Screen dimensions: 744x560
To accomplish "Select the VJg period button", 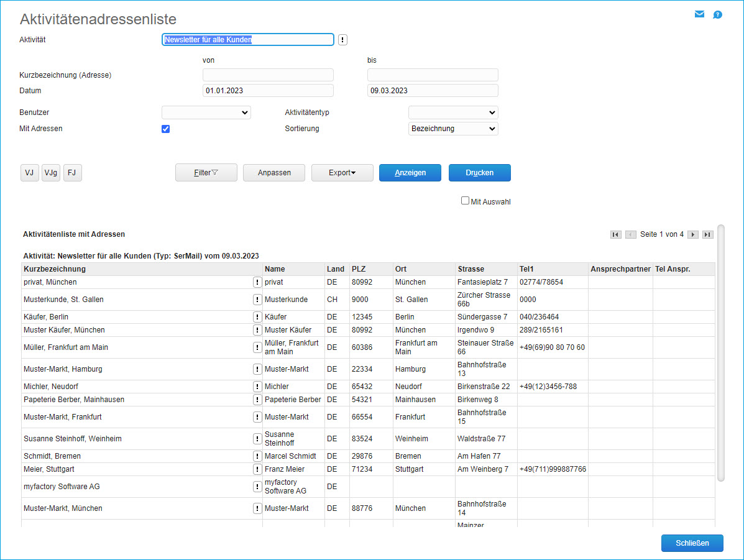I will coord(51,173).
